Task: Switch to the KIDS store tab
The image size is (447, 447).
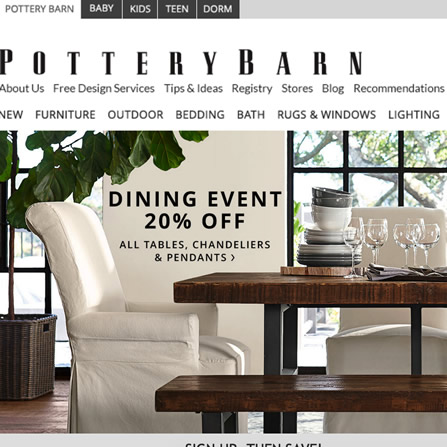Action: click(x=140, y=9)
